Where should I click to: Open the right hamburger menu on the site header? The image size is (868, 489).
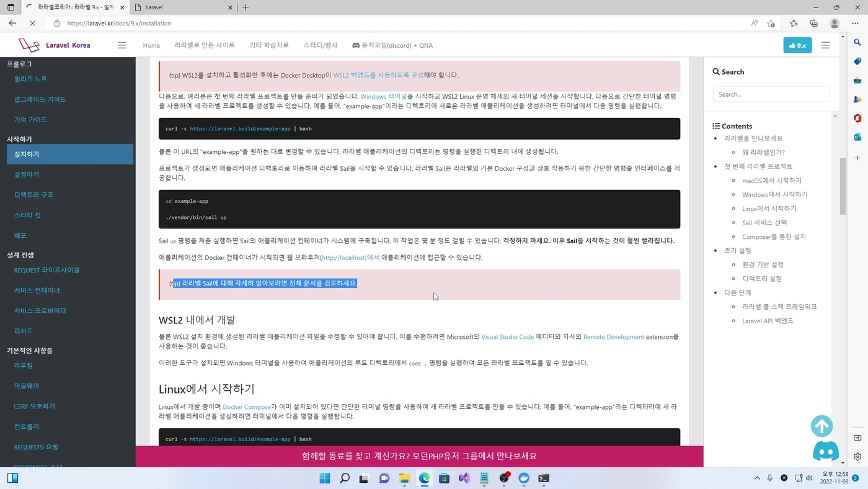point(825,45)
